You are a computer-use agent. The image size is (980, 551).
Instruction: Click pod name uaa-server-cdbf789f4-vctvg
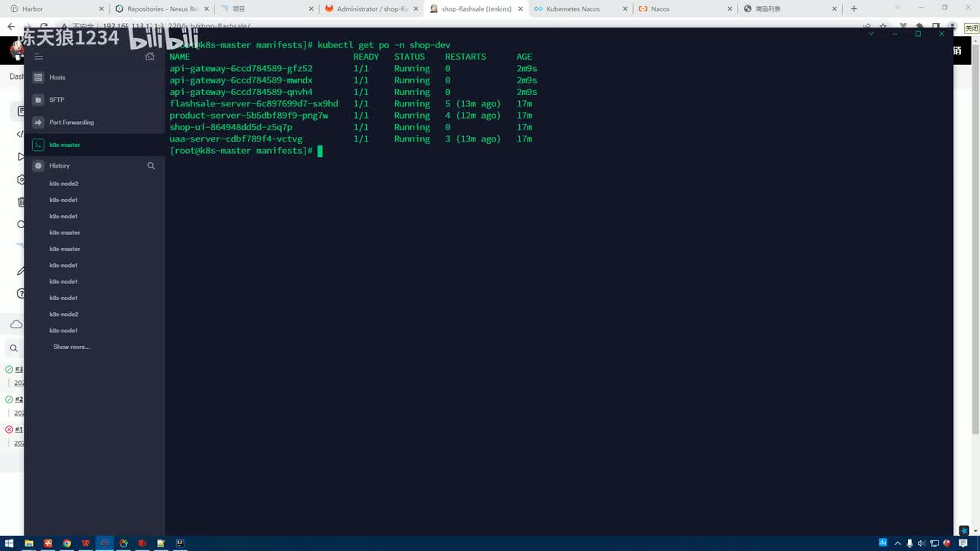click(x=236, y=139)
